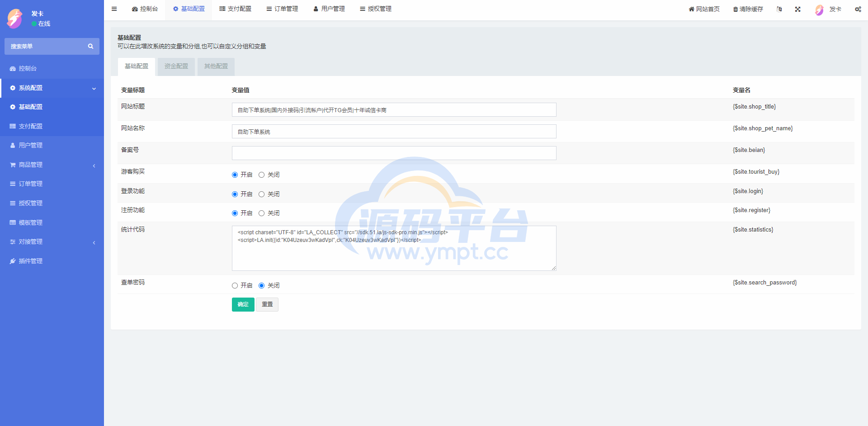Click the user icon in top 用户管理 tab
This screenshot has height=426, width=868.
click(x=316, y=9)
